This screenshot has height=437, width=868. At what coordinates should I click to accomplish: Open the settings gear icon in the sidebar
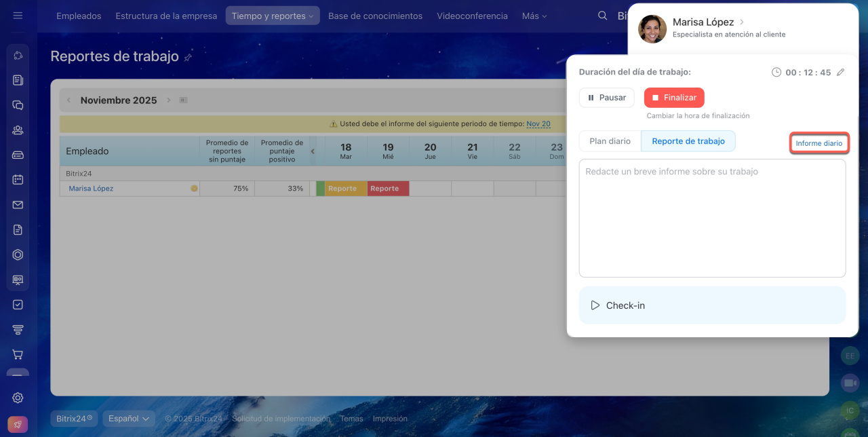(x=18, y=398)
